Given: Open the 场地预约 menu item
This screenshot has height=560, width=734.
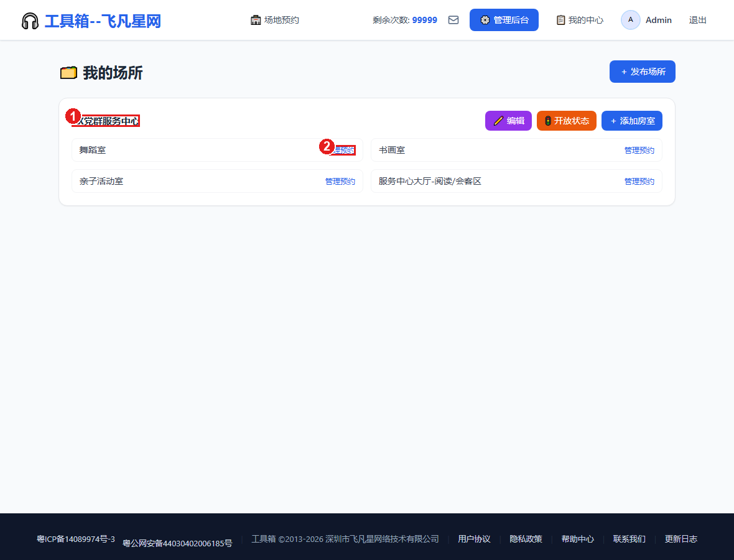Looking at the screenshot, I should pos(275,20).
